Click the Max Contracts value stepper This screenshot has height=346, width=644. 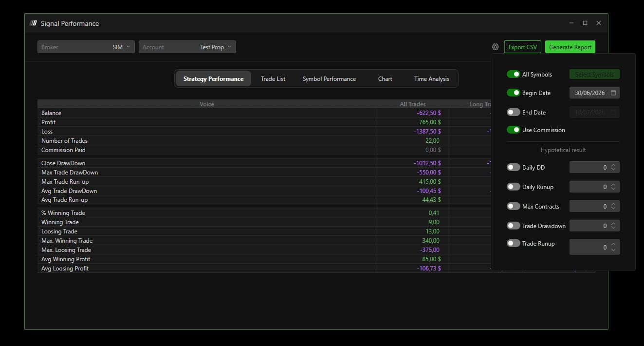tap(613, 206)
